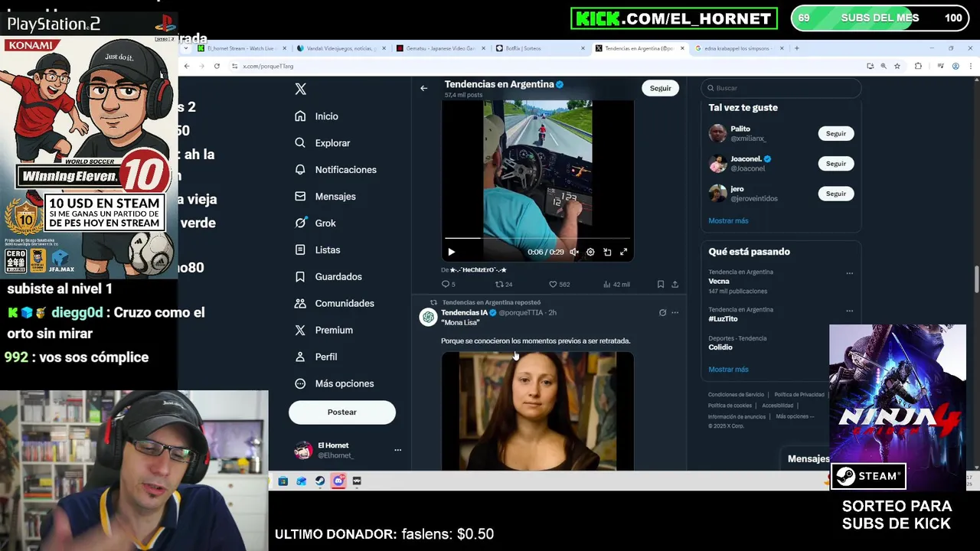Reload the page in the browser

pyautogui.click(x=217, y=67)
